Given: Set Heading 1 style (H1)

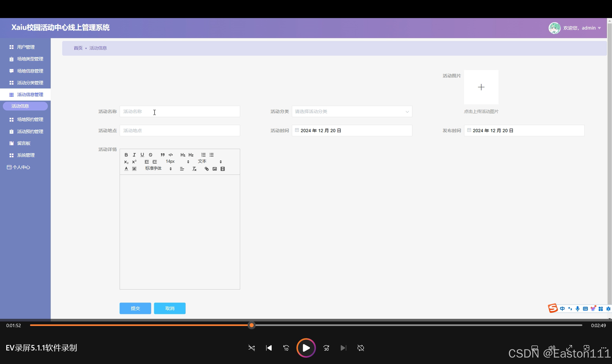Looking at the screenshot, I should [183, 155].
